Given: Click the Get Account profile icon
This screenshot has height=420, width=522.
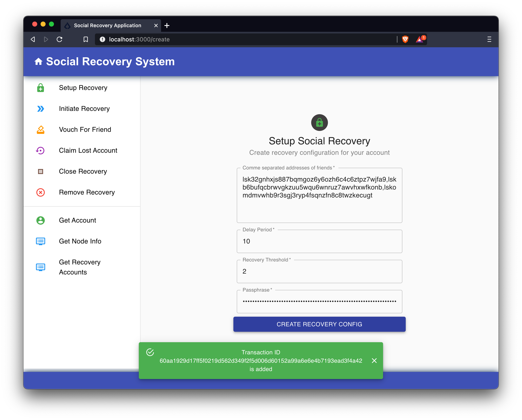Looking at the screenshot, I should tap(40, 220).
